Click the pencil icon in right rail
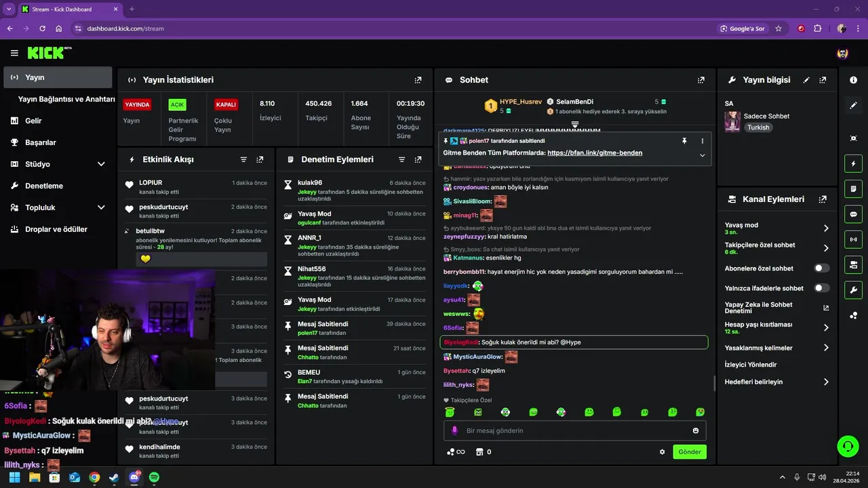This screenshot has width=868, height=488. 853,105
